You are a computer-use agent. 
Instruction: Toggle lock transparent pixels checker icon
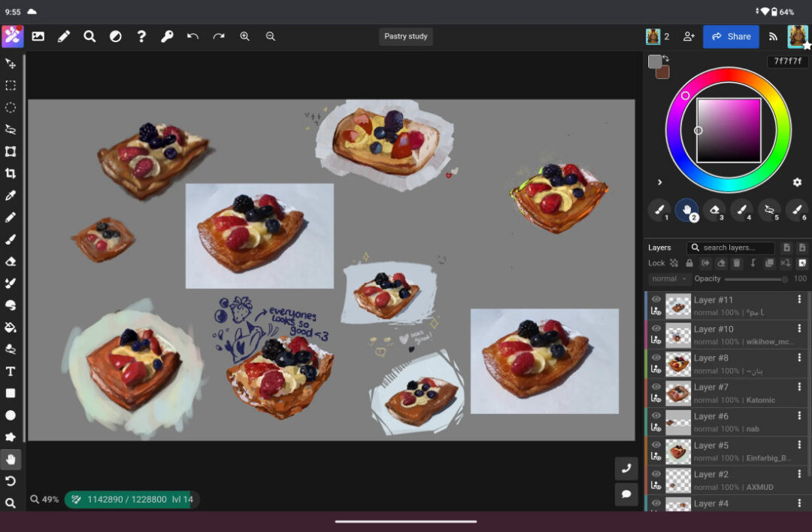click(674, 263)
